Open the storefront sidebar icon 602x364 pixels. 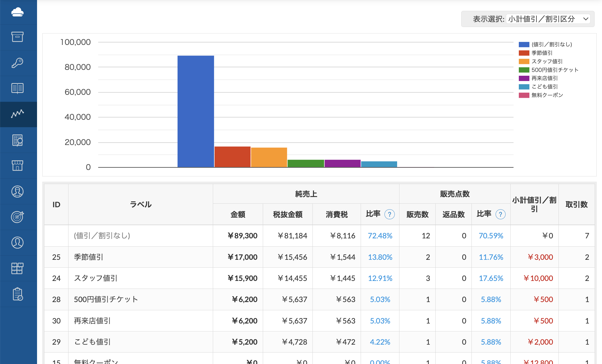click(17, 166)
